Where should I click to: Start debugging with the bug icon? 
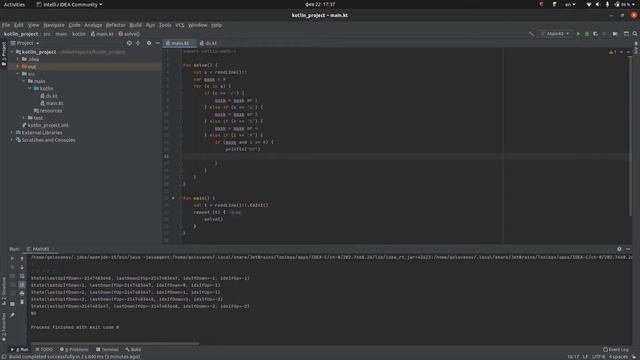tap(587, 34)
